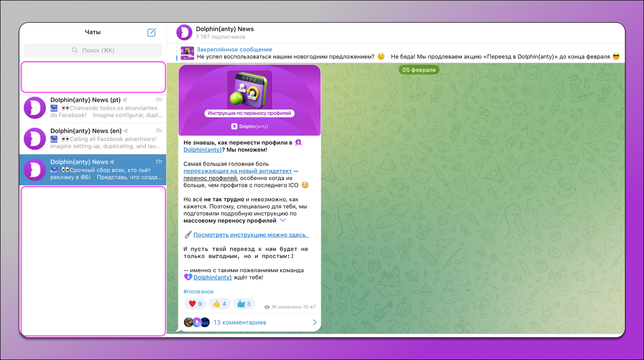The image size is (644, 360).
Task: Click the purple banner image in the post
Action: point(249,99)
